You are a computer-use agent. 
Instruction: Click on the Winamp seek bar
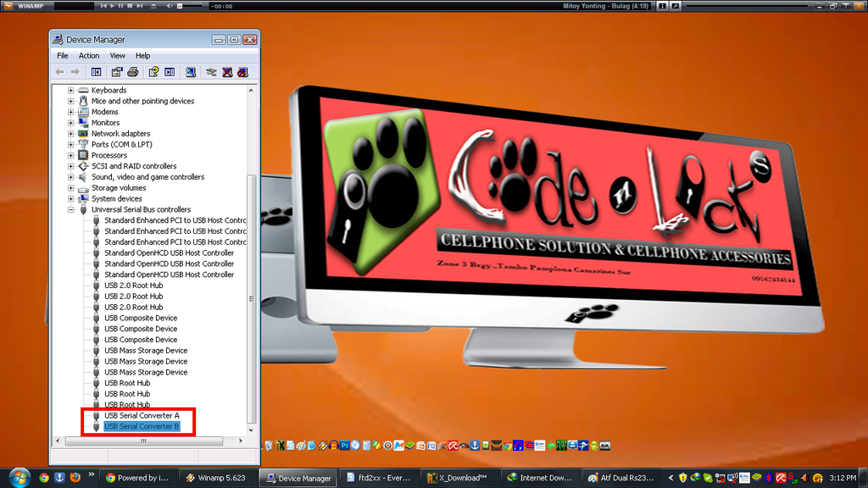click(x=748, y=6)
